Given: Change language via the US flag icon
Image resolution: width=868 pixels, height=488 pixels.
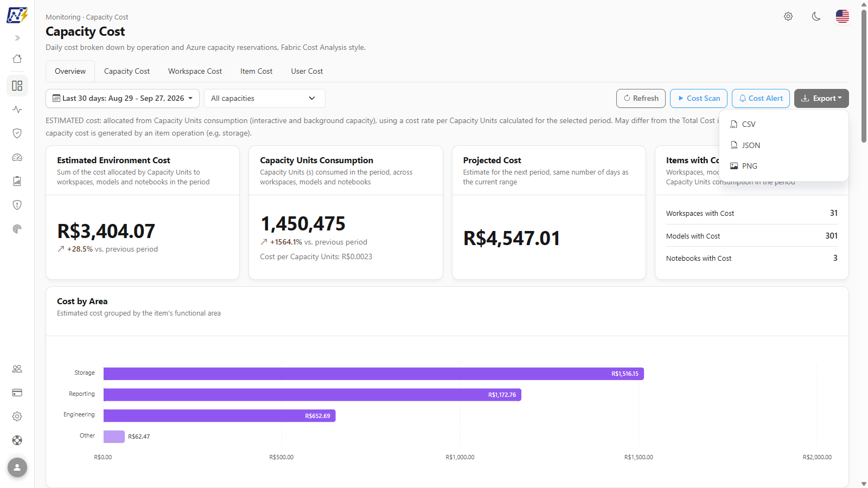Looking at the screenshot, I should pos(843,16).
